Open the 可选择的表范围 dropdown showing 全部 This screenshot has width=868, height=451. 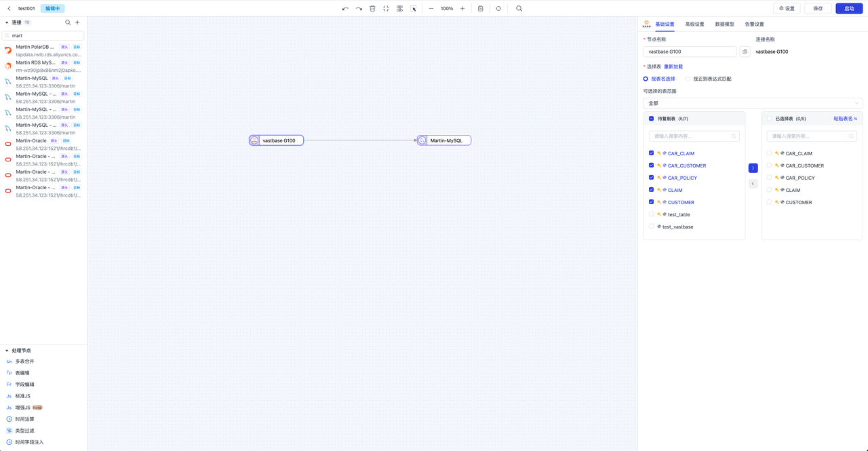pyautogui.click(x=753, y=104)
